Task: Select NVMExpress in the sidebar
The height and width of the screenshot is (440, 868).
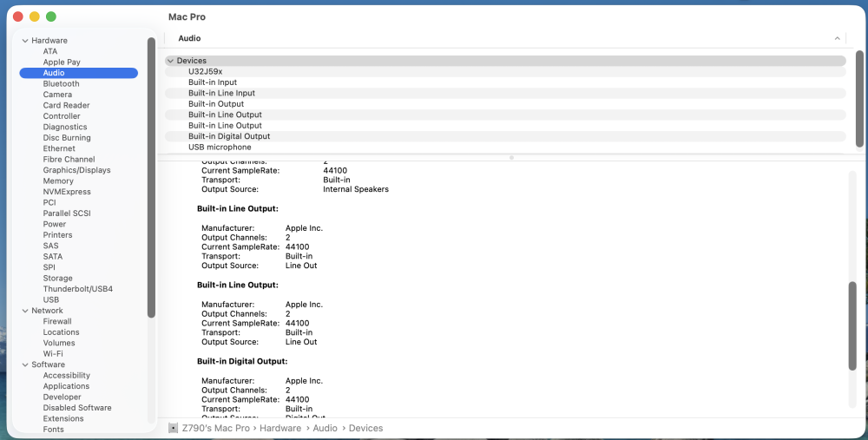Action: pyautogui.click(x=67, y=192)
